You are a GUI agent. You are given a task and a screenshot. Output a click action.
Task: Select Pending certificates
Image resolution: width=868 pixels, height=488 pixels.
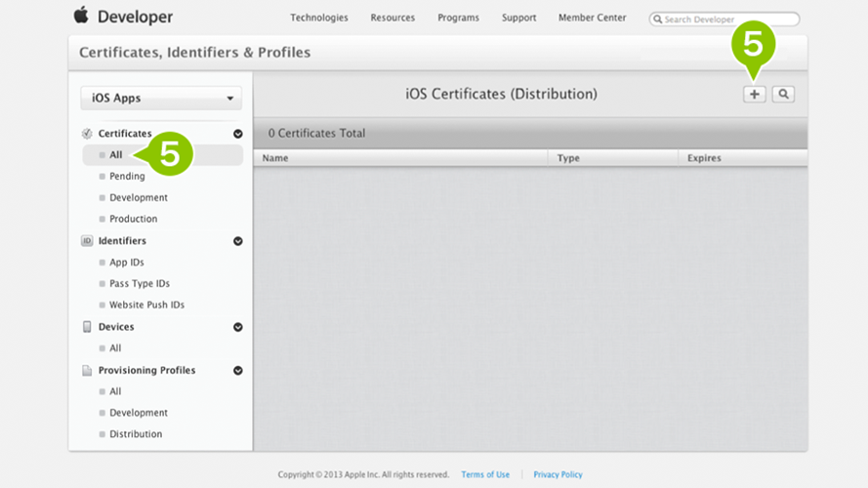(x=127, y=176)
